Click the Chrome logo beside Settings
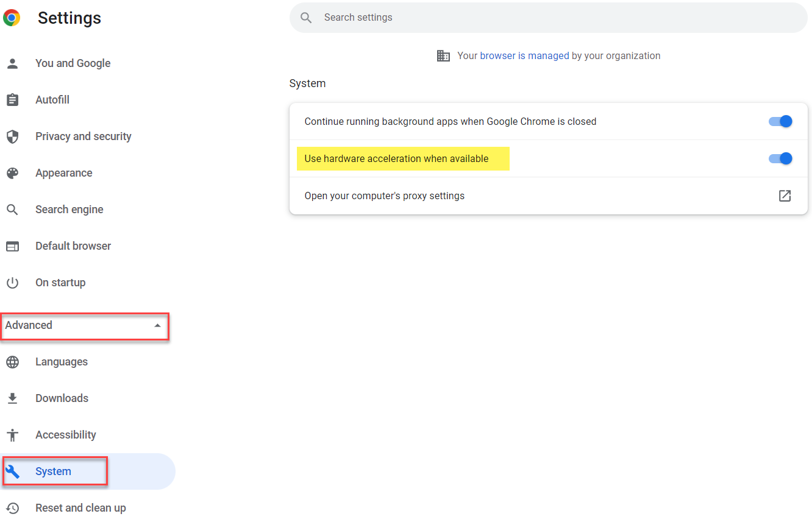 [x=12, y=18]
